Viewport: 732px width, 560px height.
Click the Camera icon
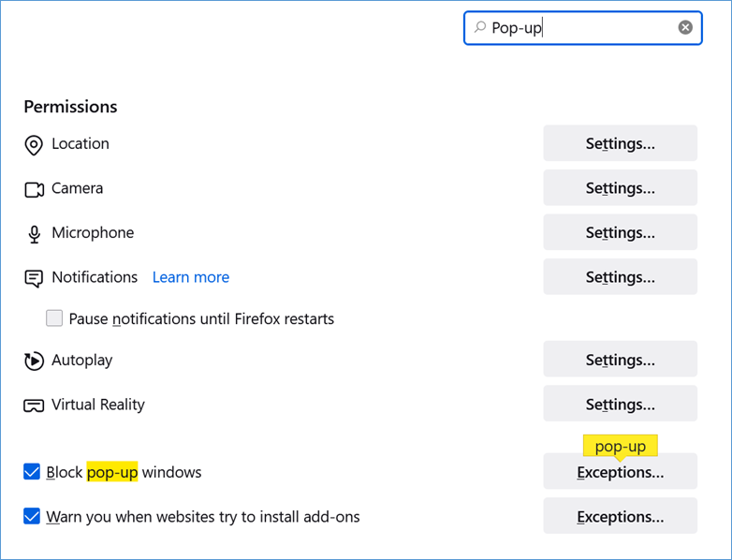click(34, 189)
